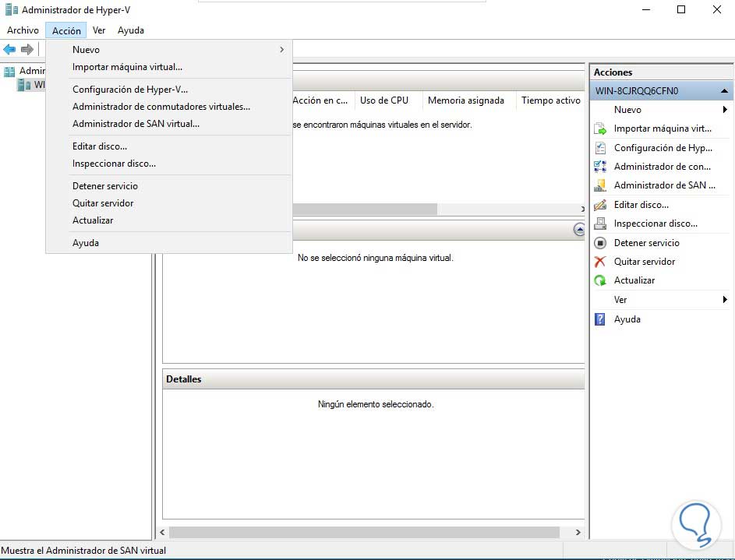Viewport: 735px width, 560px height.
Task: Click the red X Quitar servidor icon
Action: (x=600, y=261)
